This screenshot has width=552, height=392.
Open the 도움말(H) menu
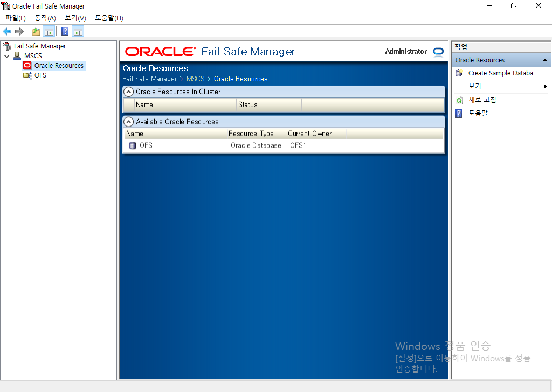click(x=109, y=18)
